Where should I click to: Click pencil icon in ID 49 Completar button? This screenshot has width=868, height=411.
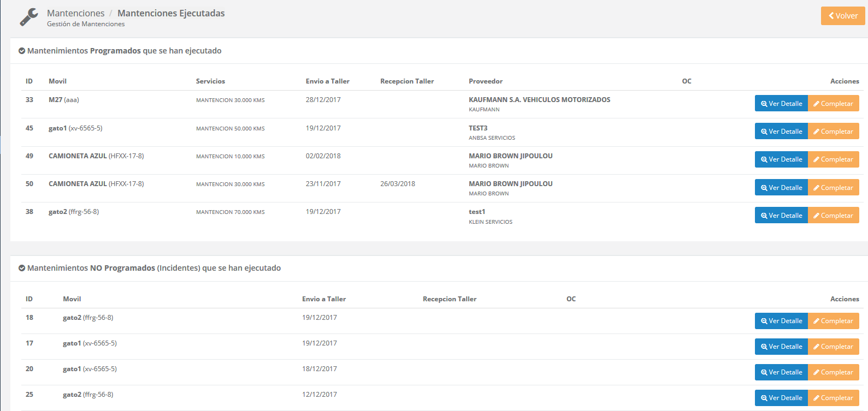click(816, 159)
